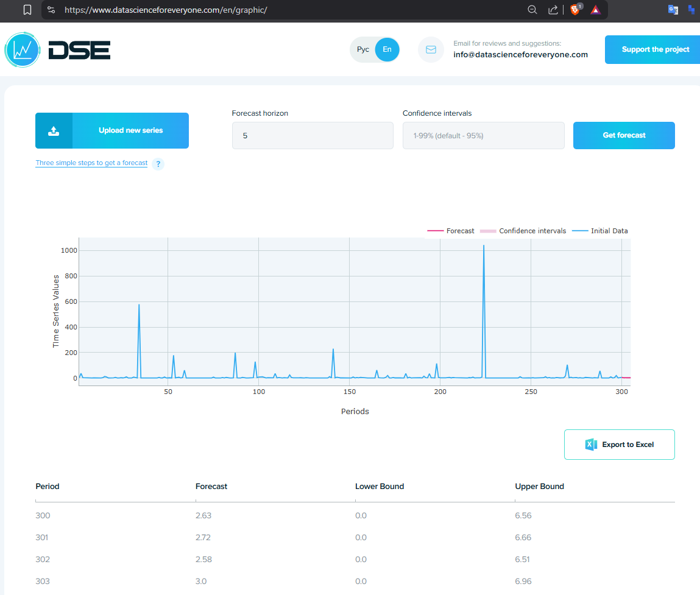
Task: Toggle Confidence intervals in chart legend
Action: (x=523, y=231)
